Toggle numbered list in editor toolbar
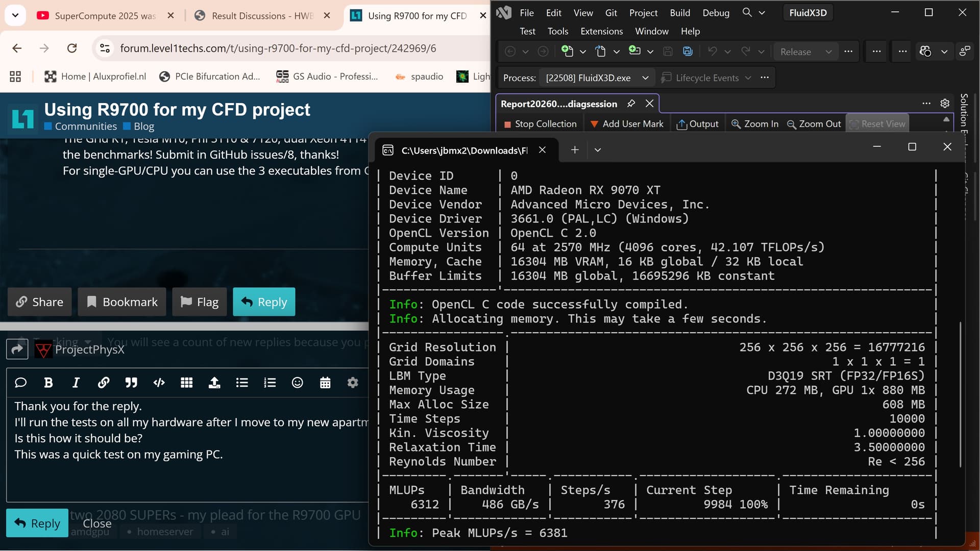Viewport: 980px width, 551px height. pos(269,383)
